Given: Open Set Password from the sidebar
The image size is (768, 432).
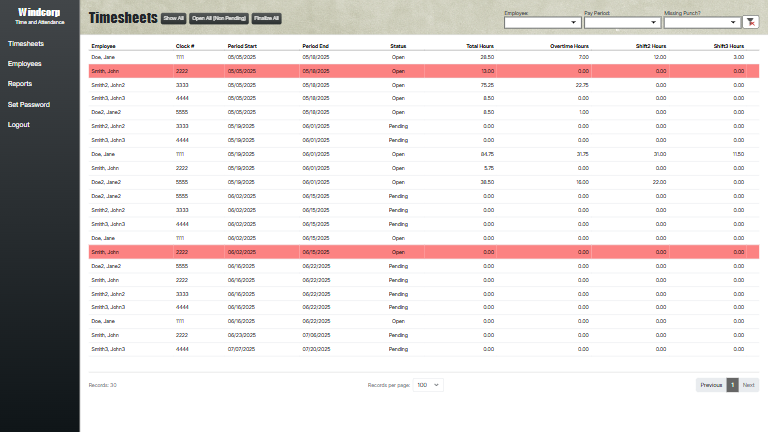Looking at the screenshot, I should pyautogui.click(x=29, y=104).
